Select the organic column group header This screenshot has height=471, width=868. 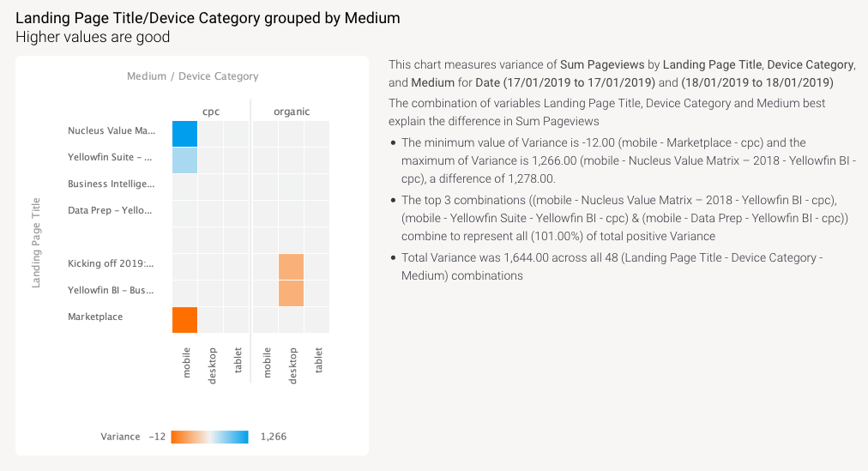pyautogui.click(x=292, y=112)
